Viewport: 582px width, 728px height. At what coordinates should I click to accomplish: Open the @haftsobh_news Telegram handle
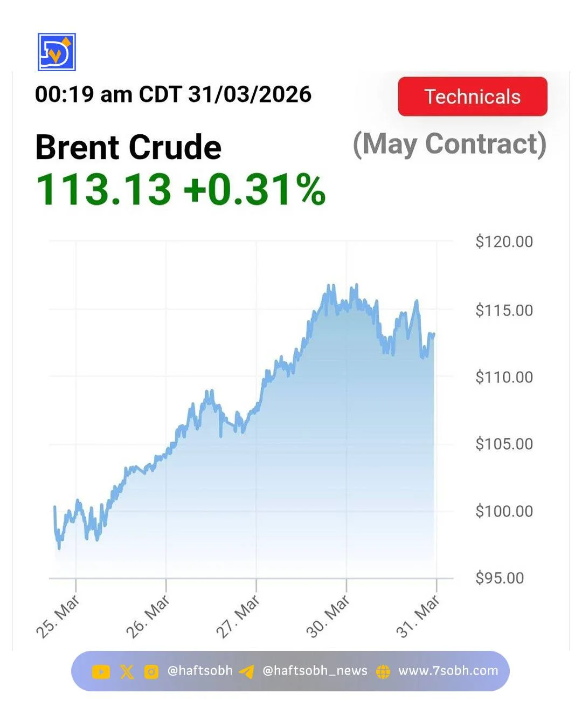click(315, 671)
